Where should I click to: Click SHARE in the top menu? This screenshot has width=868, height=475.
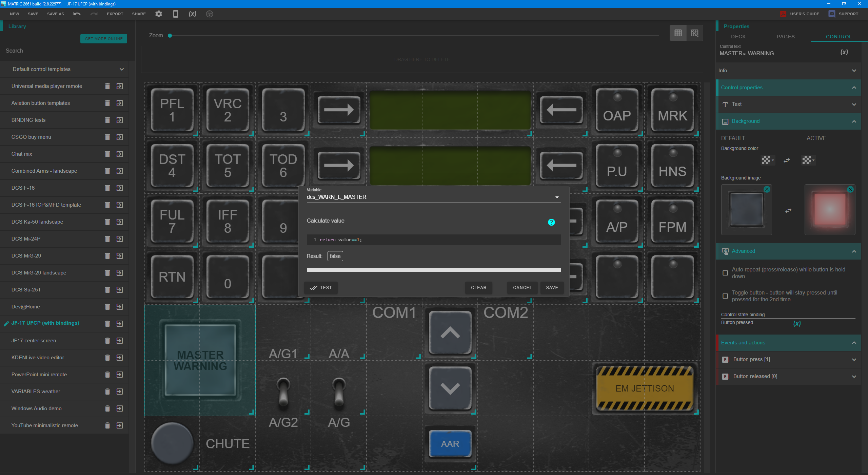click(x=139, y=14)
